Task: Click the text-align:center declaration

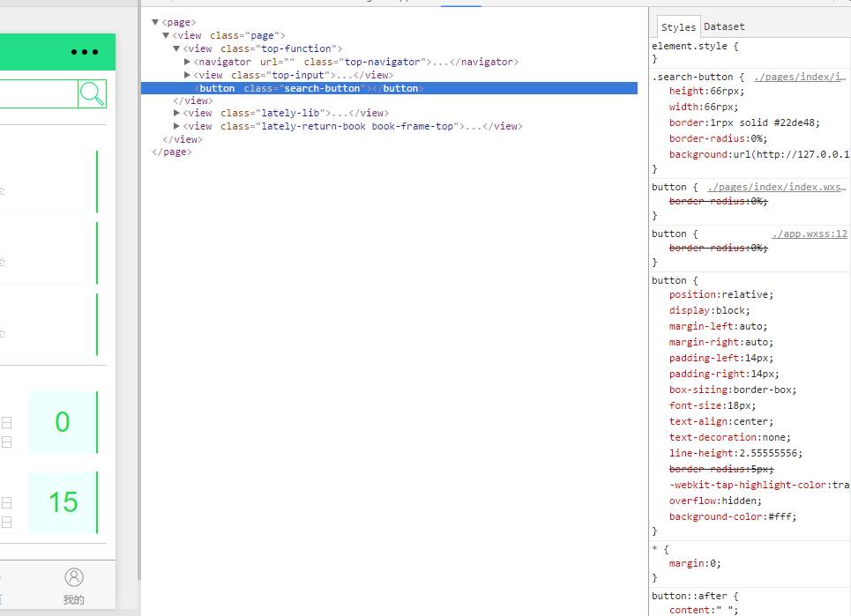Action: point(720,421)
